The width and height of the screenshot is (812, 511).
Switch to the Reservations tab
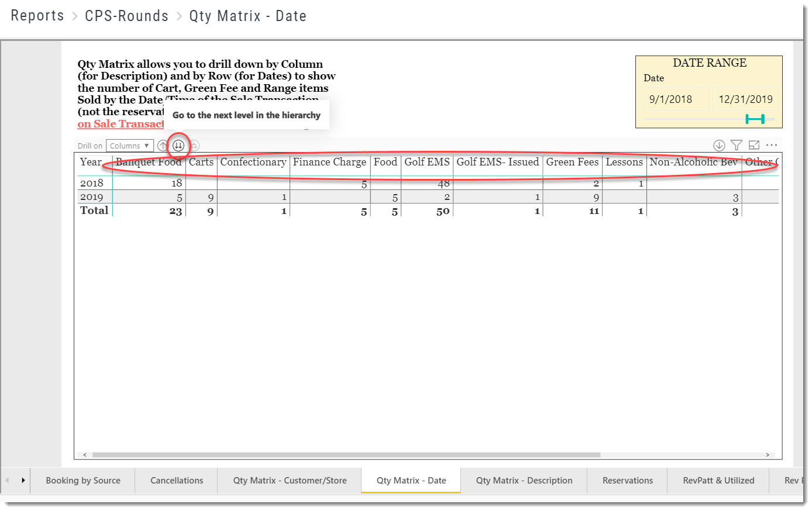click(x=627, y=480)
